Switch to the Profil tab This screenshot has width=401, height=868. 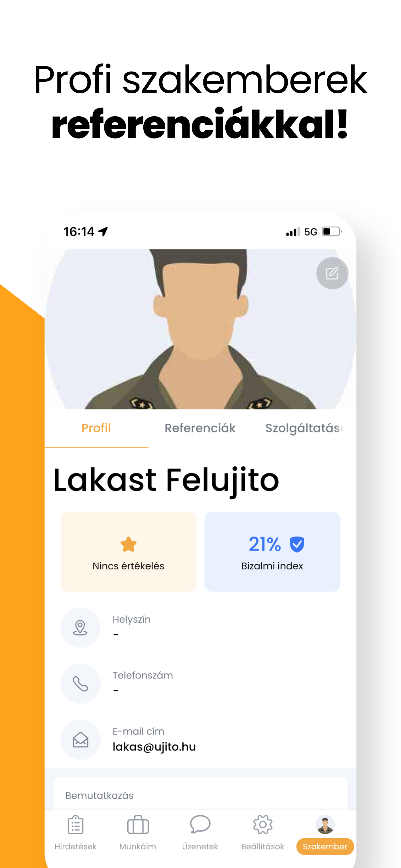pyautogui.click(x=96, y=428)
